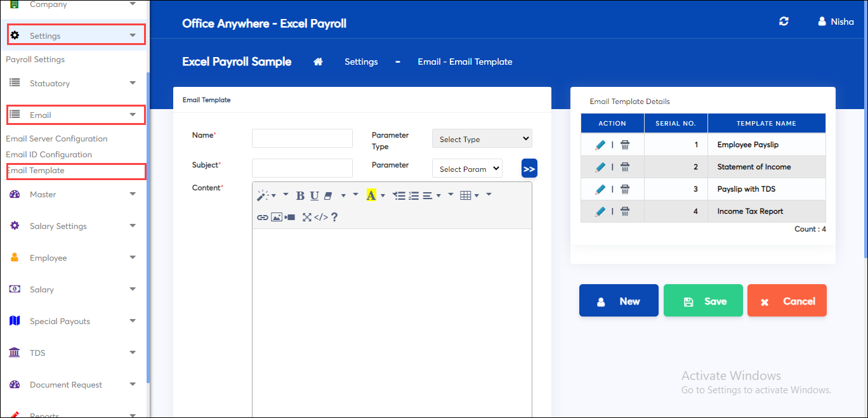Click inside the Content editor area
Viewport: 868px width, 418px height.
[391, 323]
